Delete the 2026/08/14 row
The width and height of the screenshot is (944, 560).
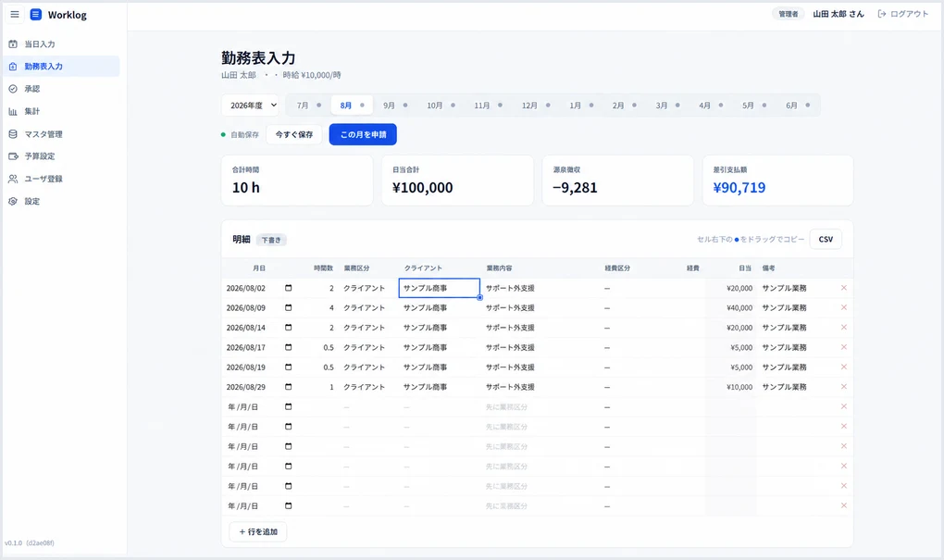[x=843, y=328]
